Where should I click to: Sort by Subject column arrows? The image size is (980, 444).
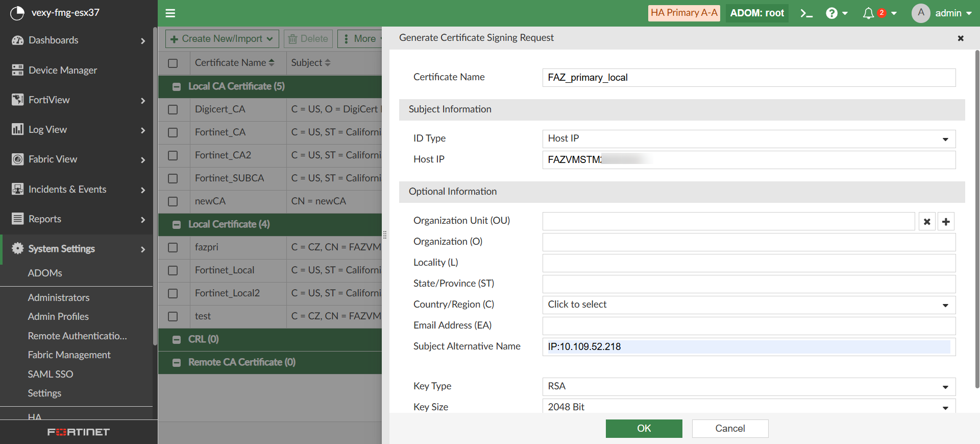click(328, 62)
